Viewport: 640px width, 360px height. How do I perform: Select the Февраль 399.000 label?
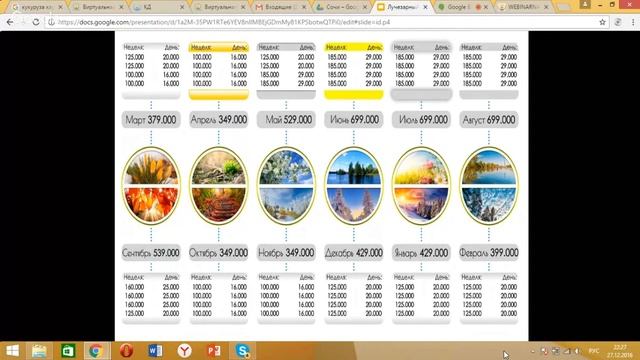point(489,253)
